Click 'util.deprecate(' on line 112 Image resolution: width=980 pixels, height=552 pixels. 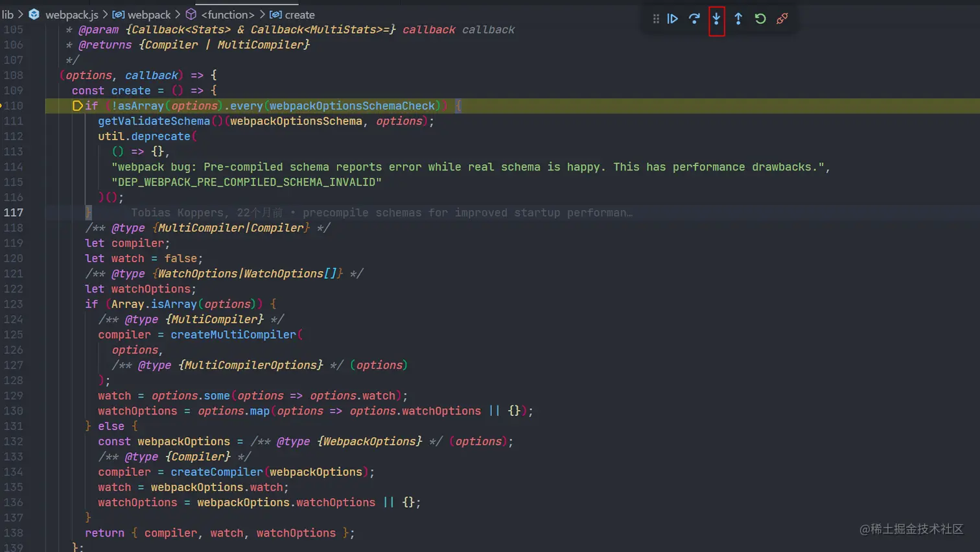pyautogui.click(x=147, y=136)
